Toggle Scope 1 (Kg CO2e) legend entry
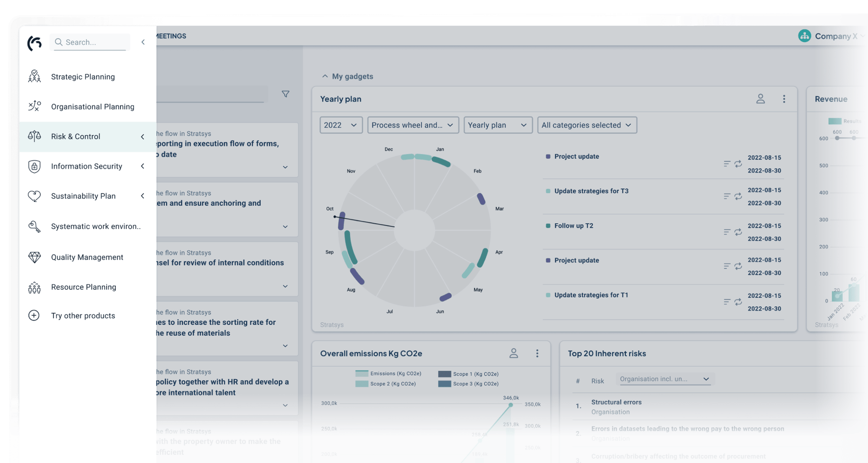The width and height of the screenshot is (868, 463). pos(468,374)
